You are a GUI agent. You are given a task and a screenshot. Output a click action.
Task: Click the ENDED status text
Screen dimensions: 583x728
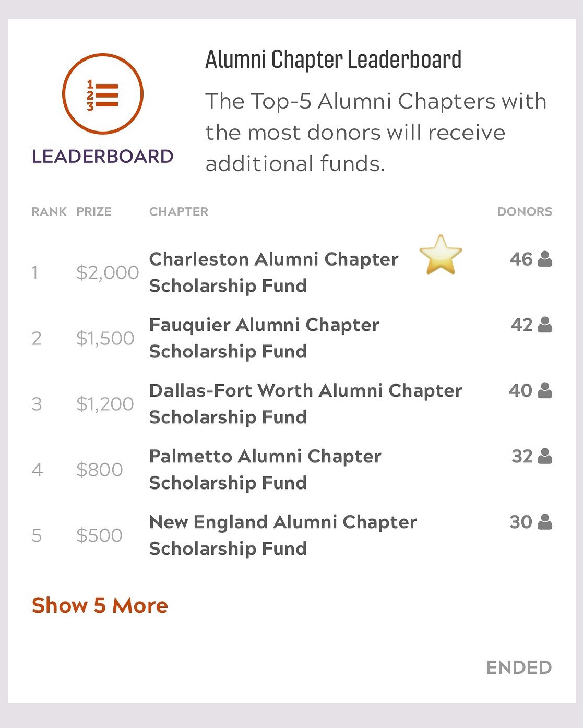[x=519, y=667]
